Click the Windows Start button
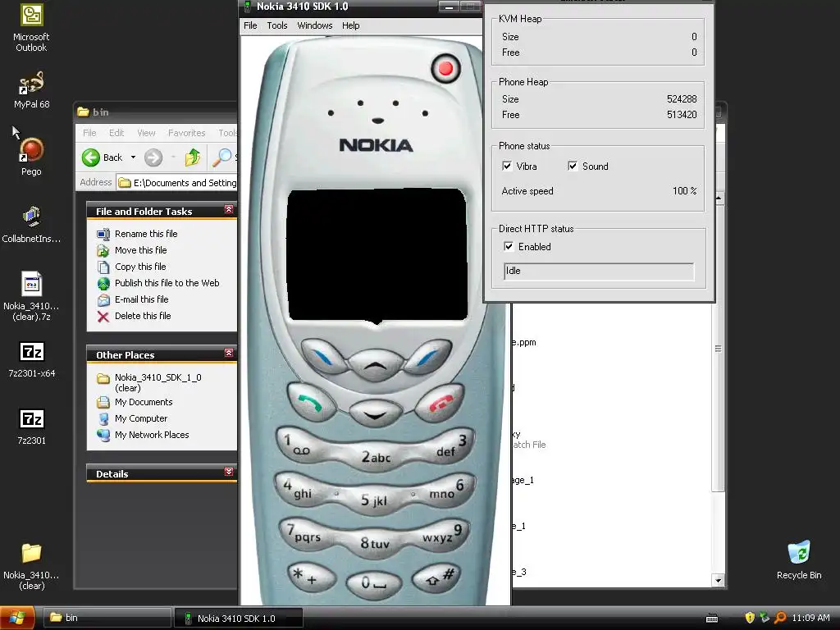This screenshot has width=840, height=630. tap(17, 618)
